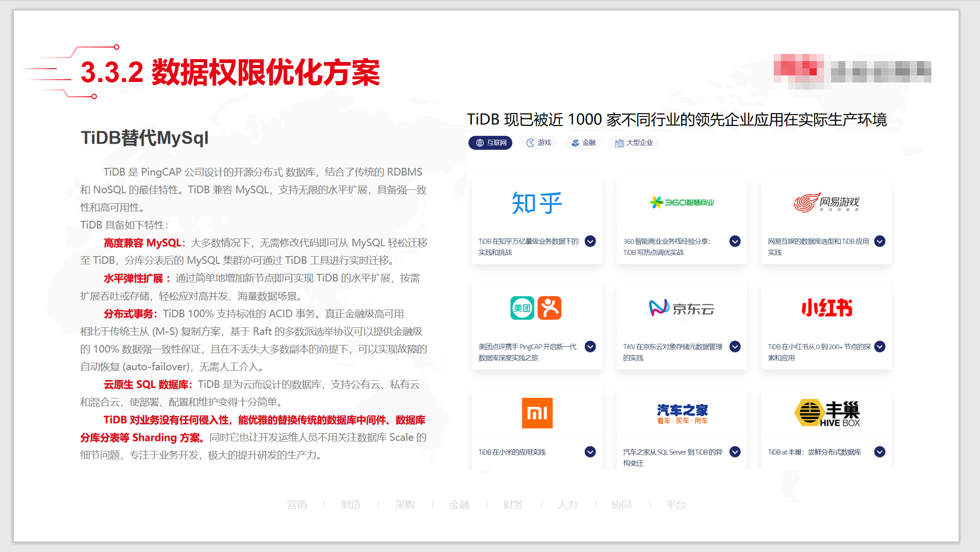Image resolution: width=980 pixels, height=552 pixels.
Task: Expand the 丰巢 case chevron
Action: point(880,452)
